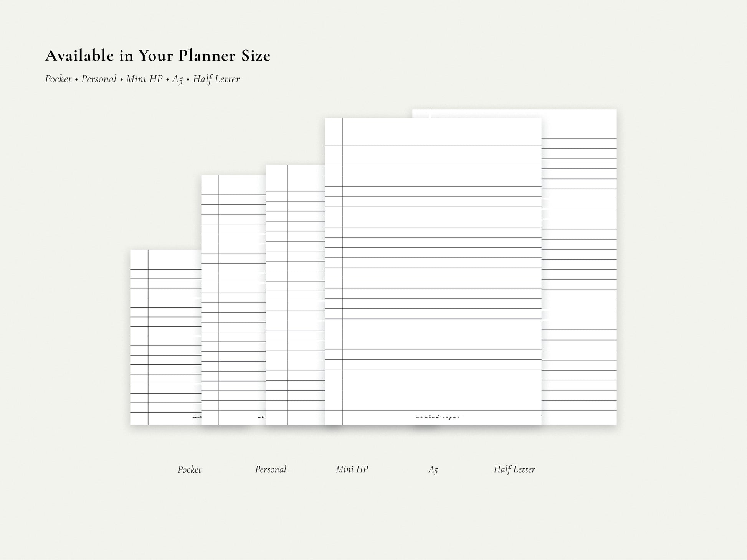Screen dimensions: 747x560
Task: Click "Personal" in the italic subtitle line
Action: coord(99,79)
